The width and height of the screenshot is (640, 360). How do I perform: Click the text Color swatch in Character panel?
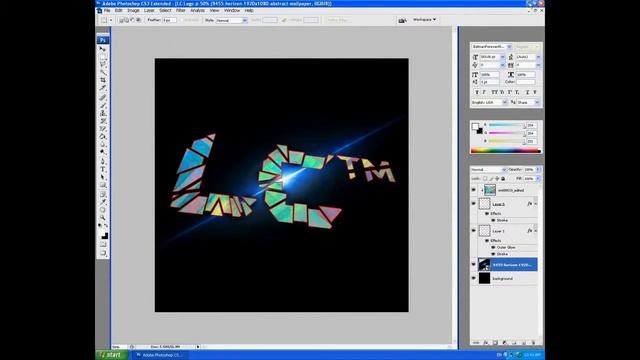click(526, 82)
